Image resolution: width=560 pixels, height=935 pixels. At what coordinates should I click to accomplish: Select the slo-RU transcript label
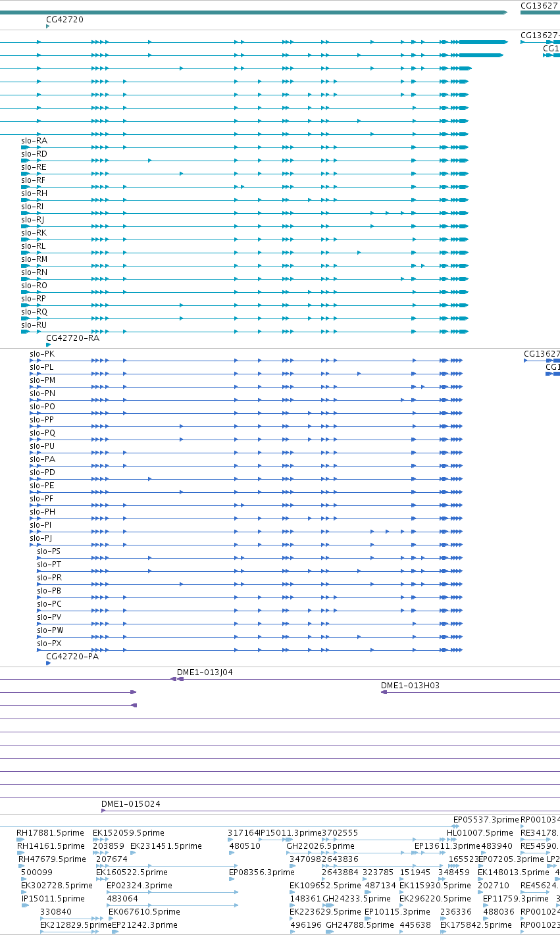[34, 325]
